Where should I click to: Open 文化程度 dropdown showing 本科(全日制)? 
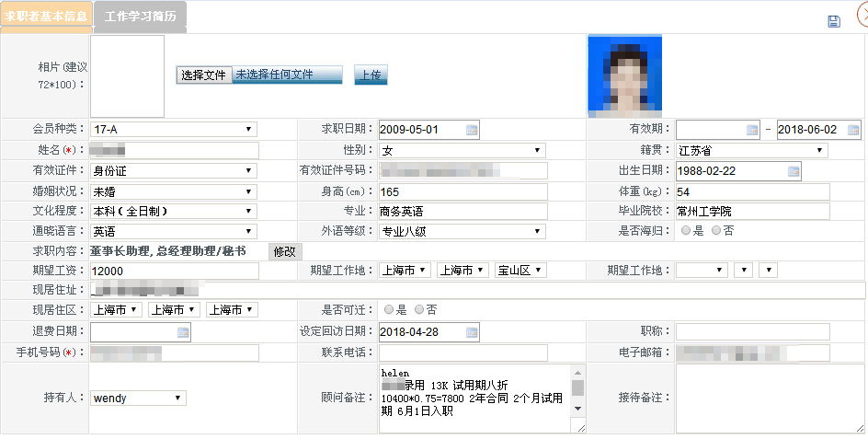(174, 211)
